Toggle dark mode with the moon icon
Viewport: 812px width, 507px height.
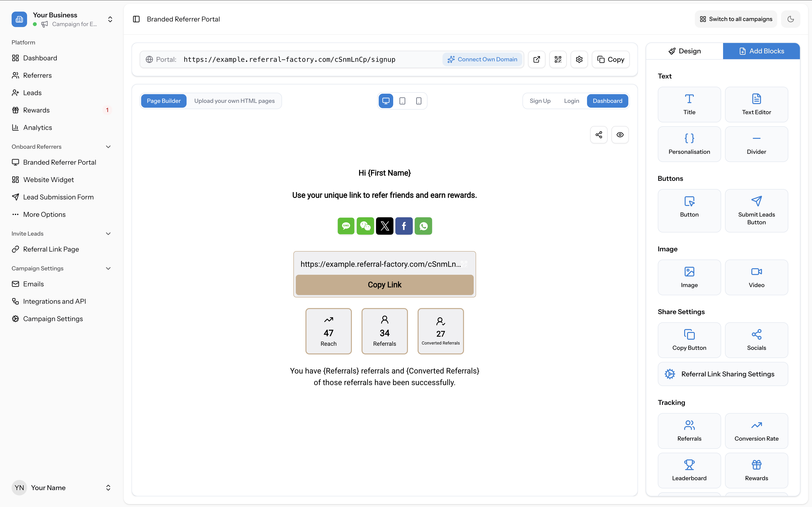tap(790, 19)
